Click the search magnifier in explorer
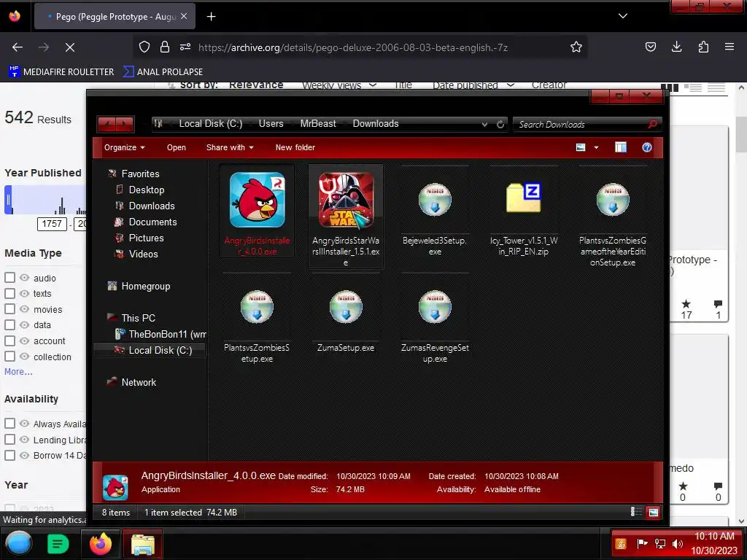The height and width of the screenshot is (560, 747). (653, 124)
